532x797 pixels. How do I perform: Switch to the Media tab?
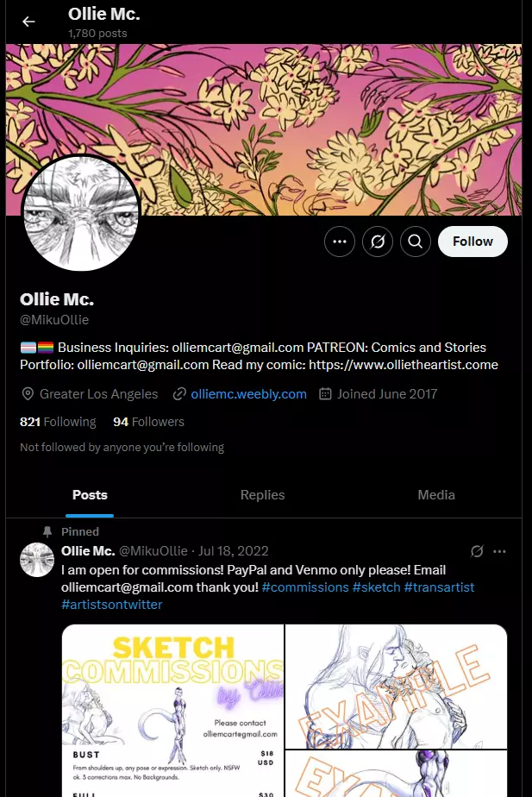pyautogui.click(x=436, y=495)
